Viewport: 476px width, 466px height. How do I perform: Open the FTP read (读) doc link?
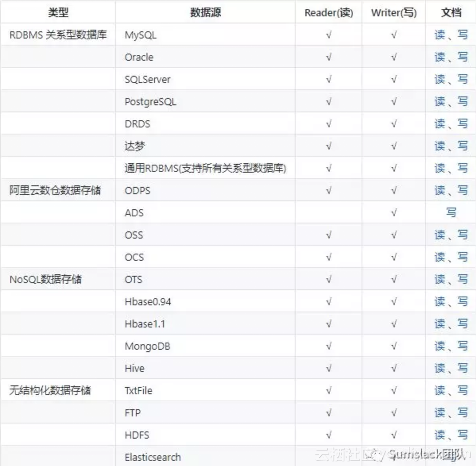click(x=440, y=413)
